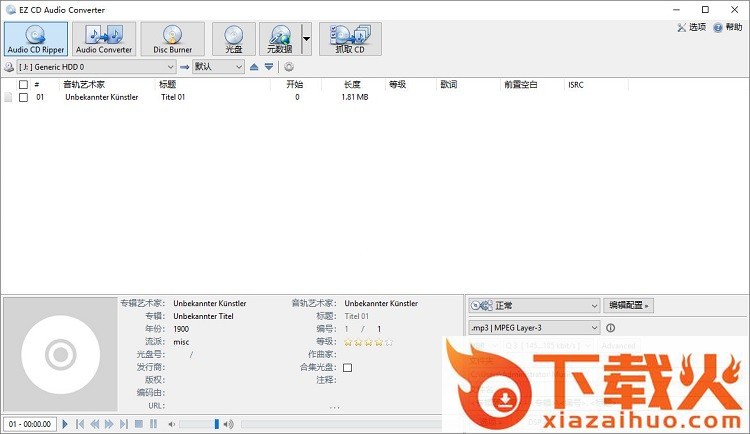The image size is (750, 434).
Task: Click the 编辑配置 button
Action: (x=629, y=305)
